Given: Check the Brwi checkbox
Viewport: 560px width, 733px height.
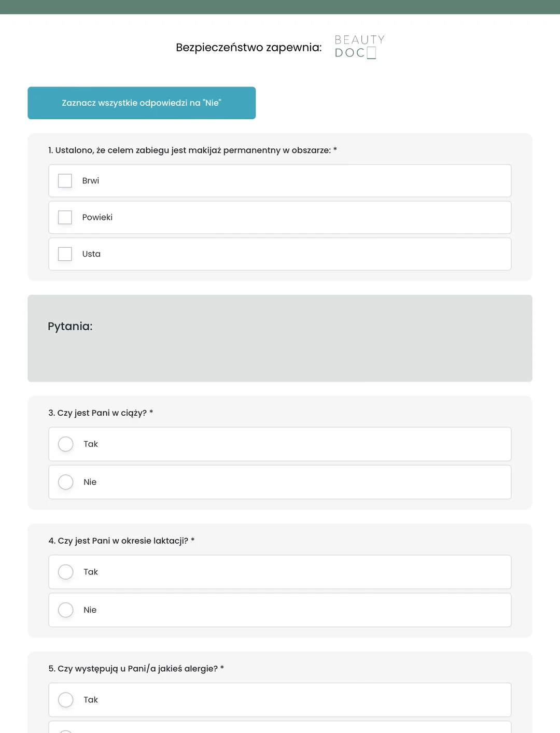Looking at the screenshot, I should 65,180.
